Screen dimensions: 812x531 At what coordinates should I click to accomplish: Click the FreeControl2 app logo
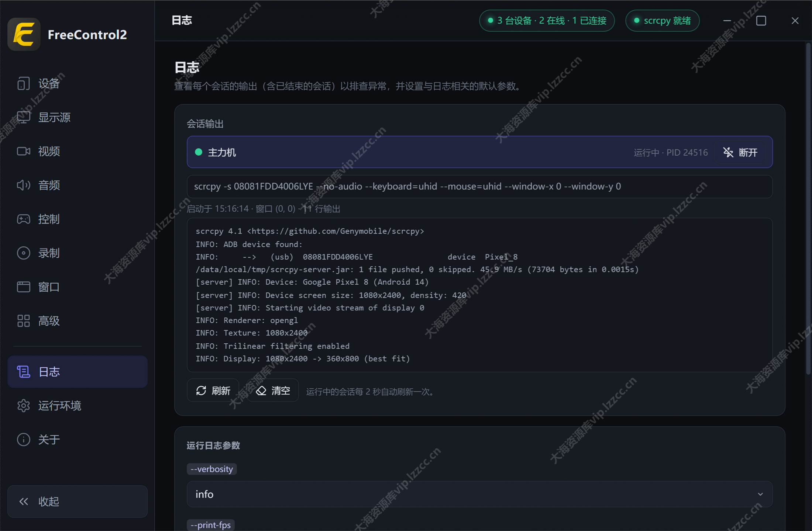(x=24, y=34)
